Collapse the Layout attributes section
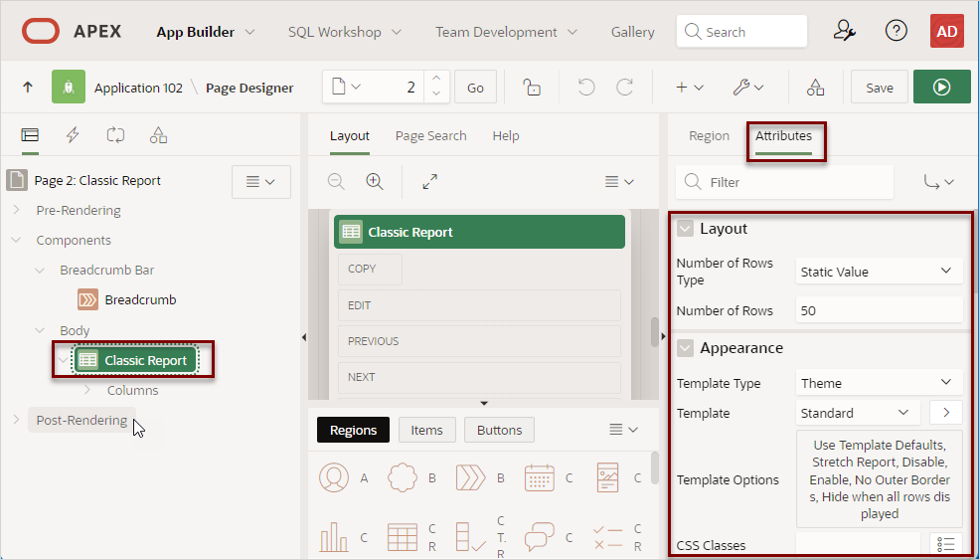 (686, 229)
